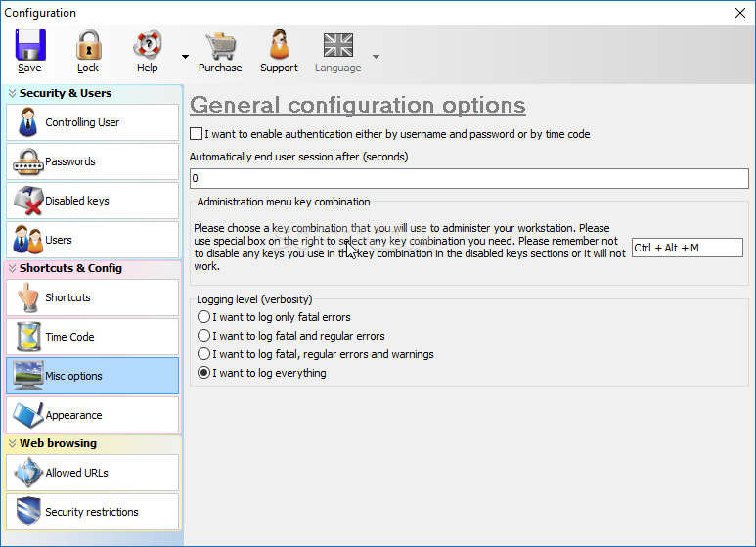Switch to the Appearance page
The height and width of the screenshot is (547, 756).
tap(93, 415)
